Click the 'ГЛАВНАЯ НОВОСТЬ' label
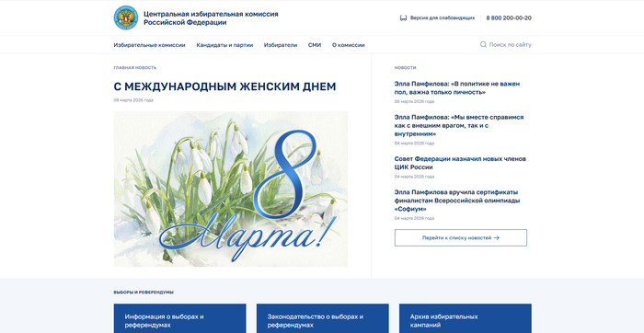 [x=135, y=68]
